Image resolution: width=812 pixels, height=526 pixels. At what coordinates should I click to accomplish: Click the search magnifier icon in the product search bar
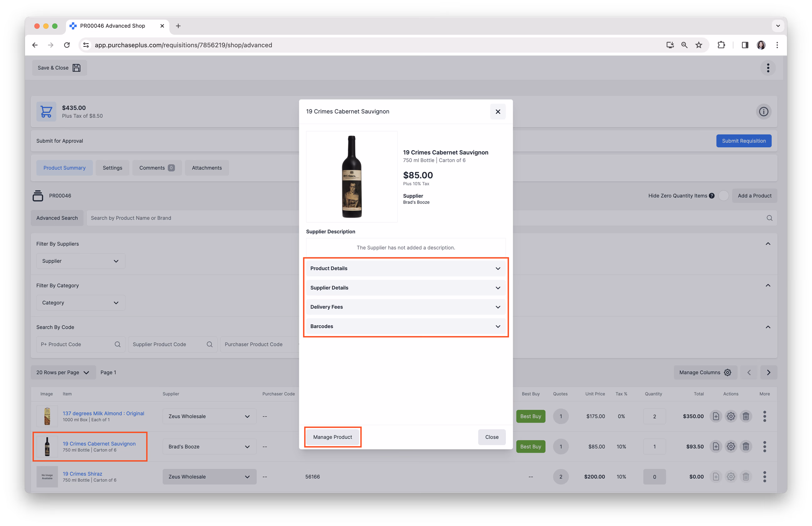coord(769,218)
